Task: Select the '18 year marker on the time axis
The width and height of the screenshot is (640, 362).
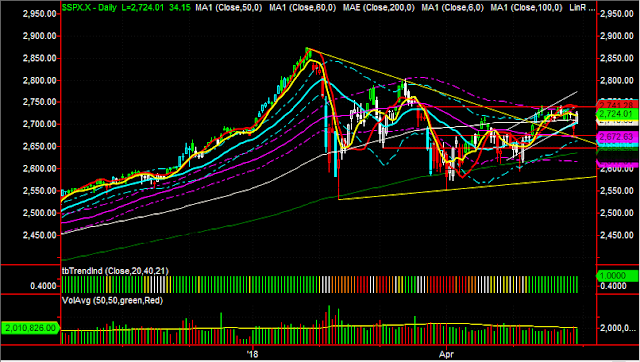Action: point(253,354)
